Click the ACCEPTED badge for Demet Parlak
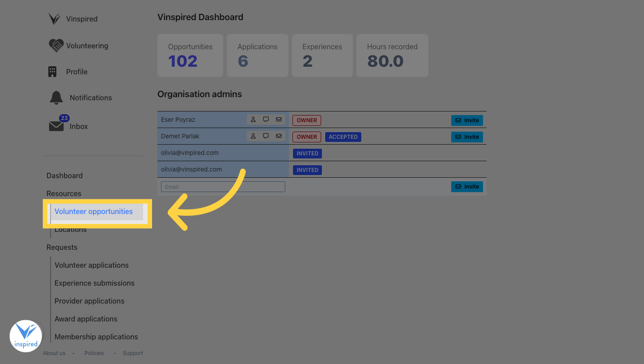Viewport: 644px width, 364px height. [x=343, y=137]
